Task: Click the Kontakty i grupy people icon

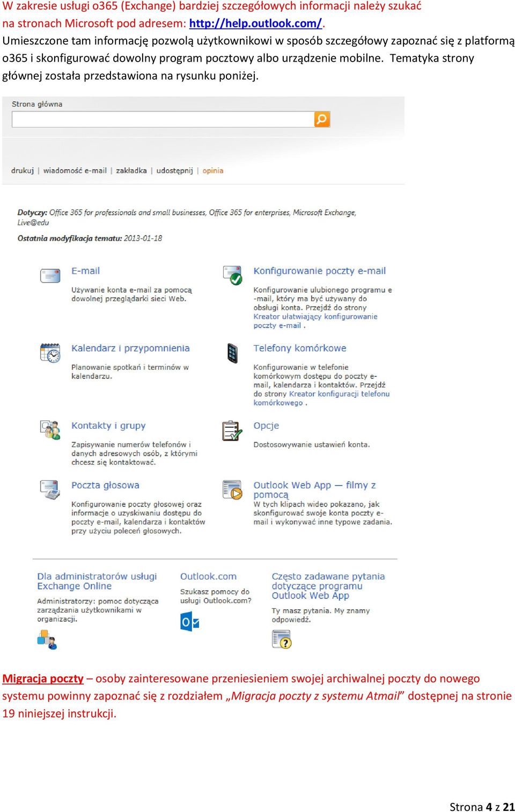Action: coord(50,430)
